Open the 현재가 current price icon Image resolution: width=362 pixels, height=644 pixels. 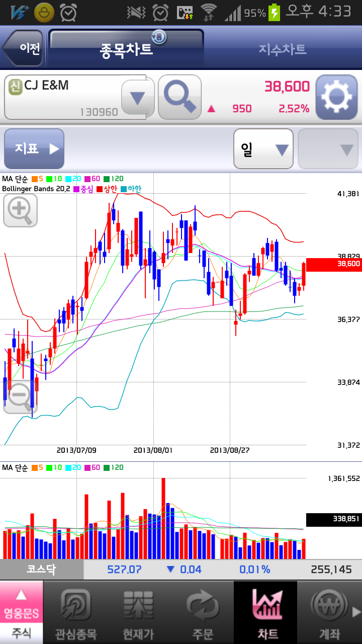click(138, 612)
